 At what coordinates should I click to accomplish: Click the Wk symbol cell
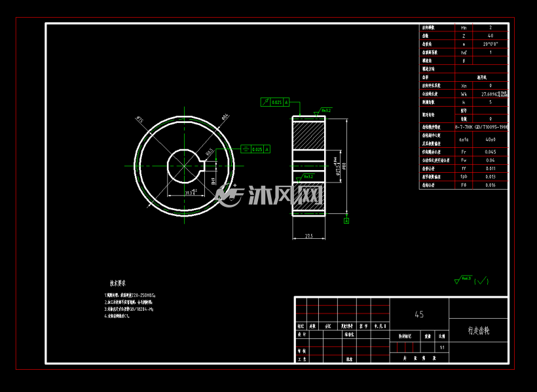tap(464, 94)
